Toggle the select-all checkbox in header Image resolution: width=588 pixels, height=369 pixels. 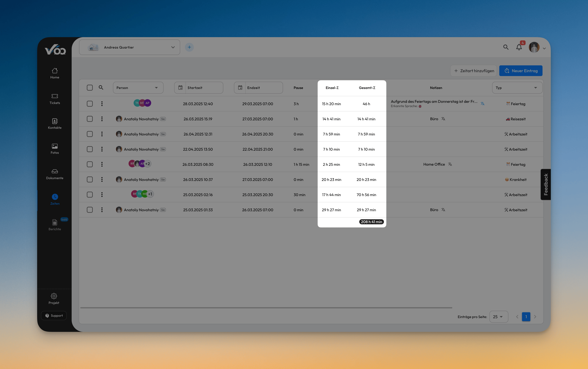point(90,88)
